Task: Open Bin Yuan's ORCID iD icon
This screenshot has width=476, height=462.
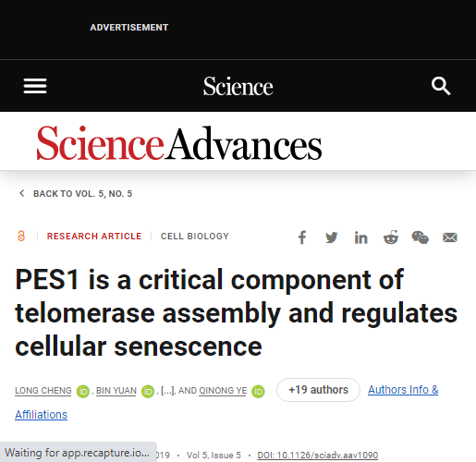Action: click(x=148, y=392)
